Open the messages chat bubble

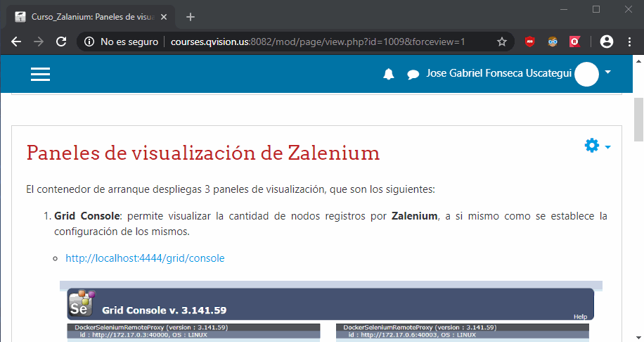pos(413,75)
